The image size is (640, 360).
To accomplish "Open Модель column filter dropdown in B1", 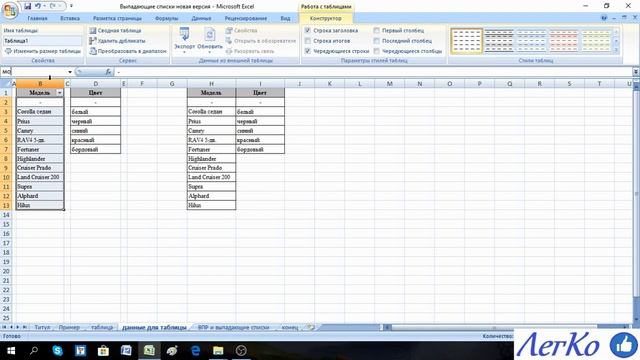I will [x=60, y=93].
